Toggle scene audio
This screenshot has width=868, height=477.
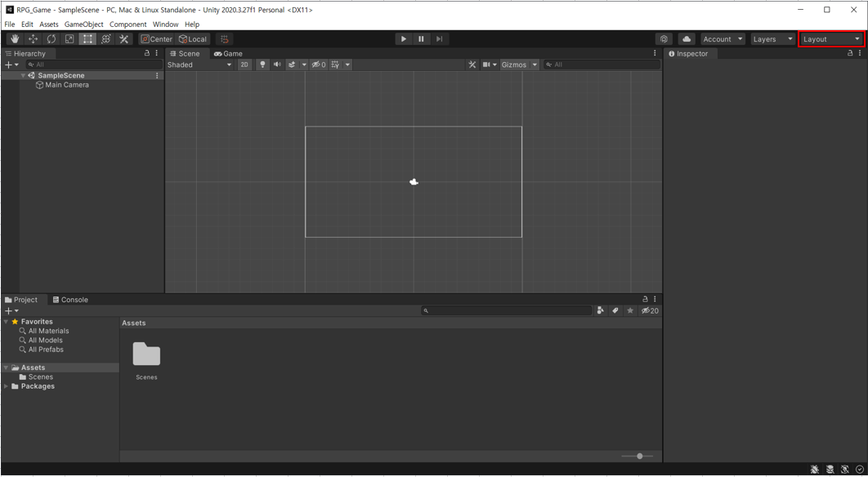[x=277, y=65]
